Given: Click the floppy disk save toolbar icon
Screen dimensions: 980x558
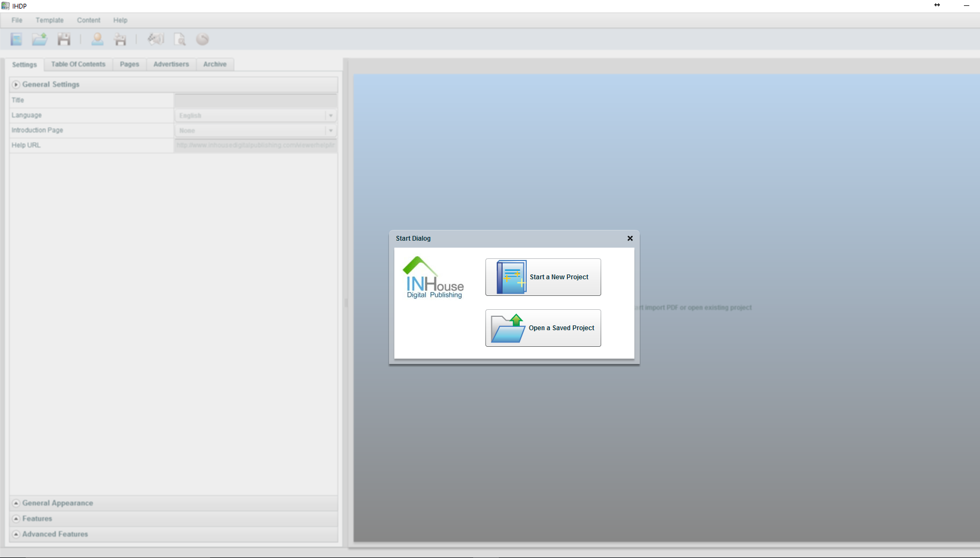Looking at the screenshot, I should 64,39.
